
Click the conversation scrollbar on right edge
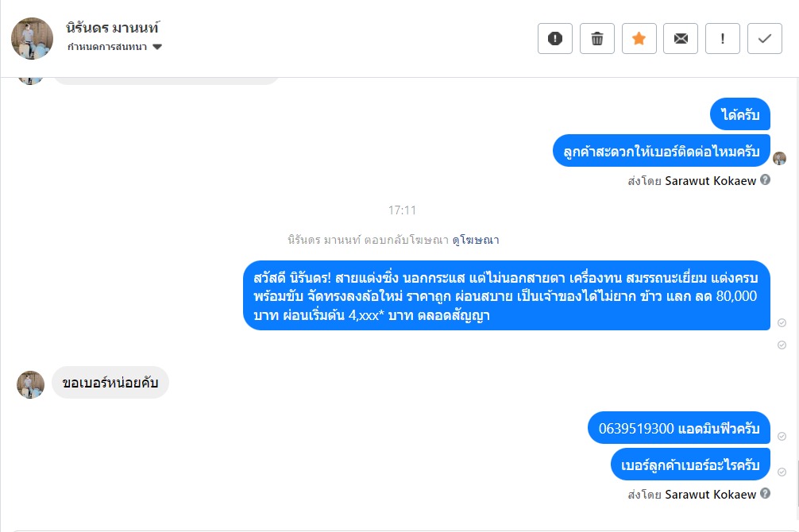[797, 481]
